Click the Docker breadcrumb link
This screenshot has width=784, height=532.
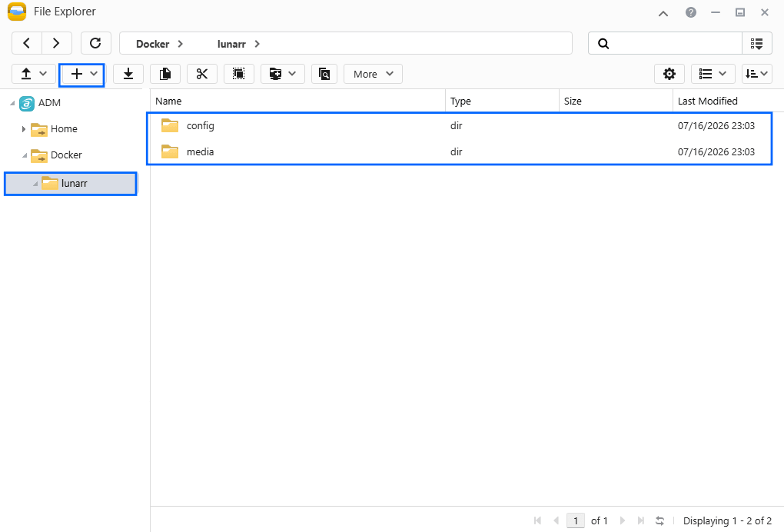[x=152, y=44]
